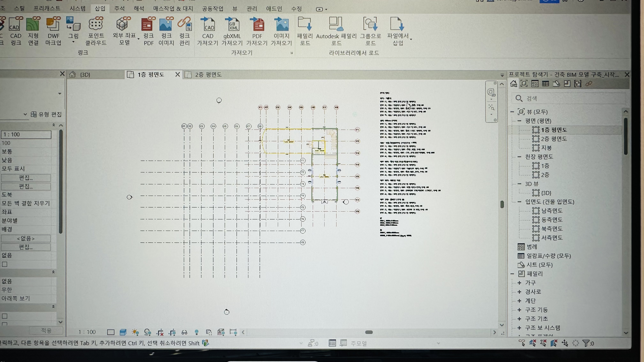Toggle checkbox below 없음 in properties
The image size is (644, 362).
point(5,264)
